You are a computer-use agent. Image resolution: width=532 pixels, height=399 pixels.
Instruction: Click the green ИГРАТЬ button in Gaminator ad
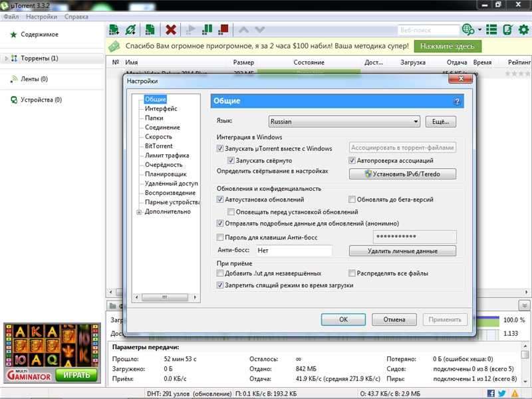[x=76, y=375]
